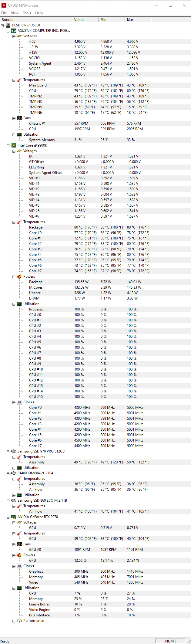Open the Tools menu
The width and height of the screenshot is (191, 644).
point(27,13)
